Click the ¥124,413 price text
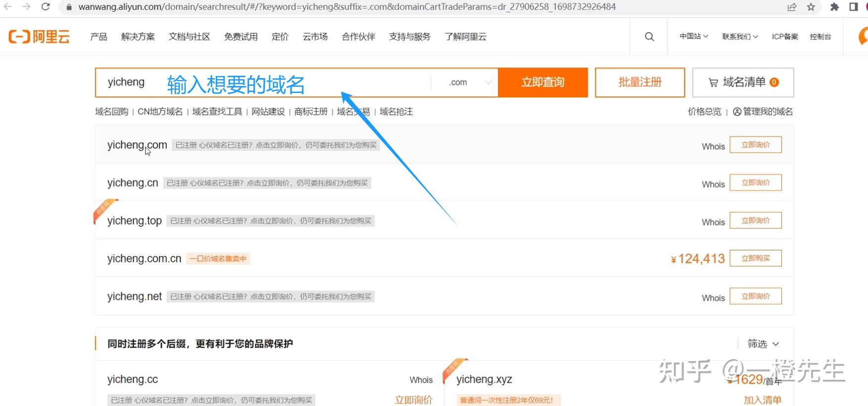The image size is (868, 406). point(698,259)
